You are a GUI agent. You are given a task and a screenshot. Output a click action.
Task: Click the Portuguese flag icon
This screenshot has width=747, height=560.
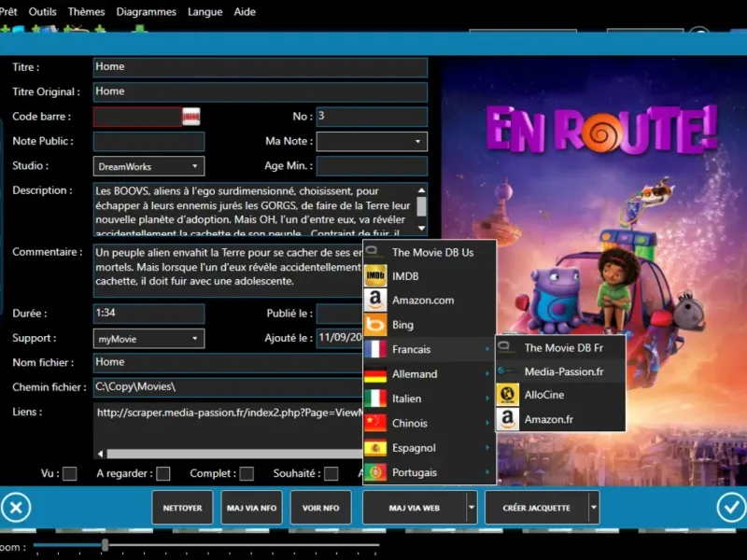[375, 472]
